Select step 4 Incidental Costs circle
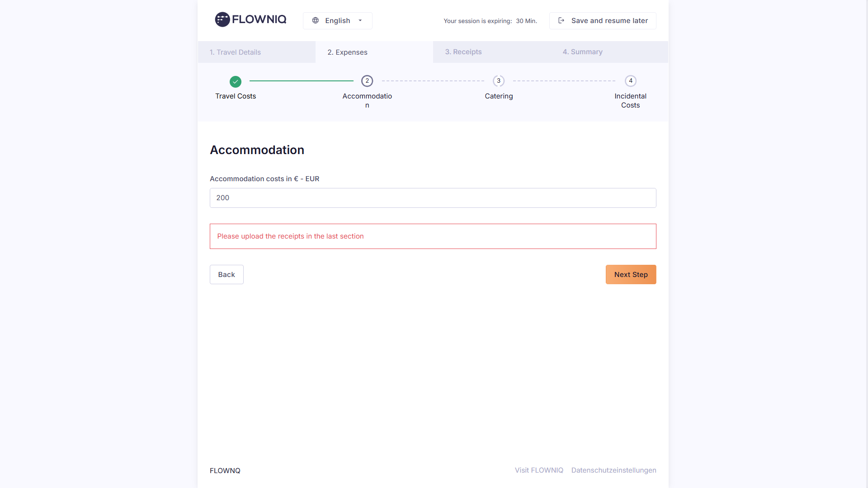Image resolution: width=868 pixels, height=488 pixels. (x=631, y=81)
